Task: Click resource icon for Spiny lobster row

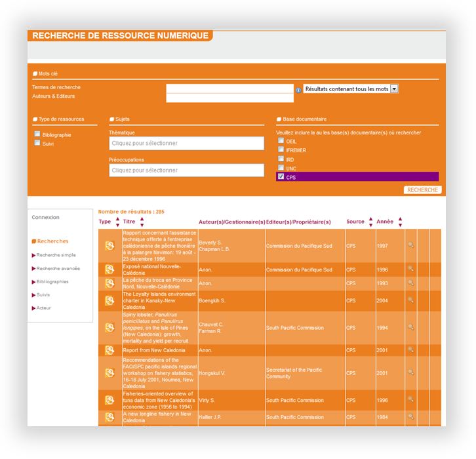Action: pos(110,327)
